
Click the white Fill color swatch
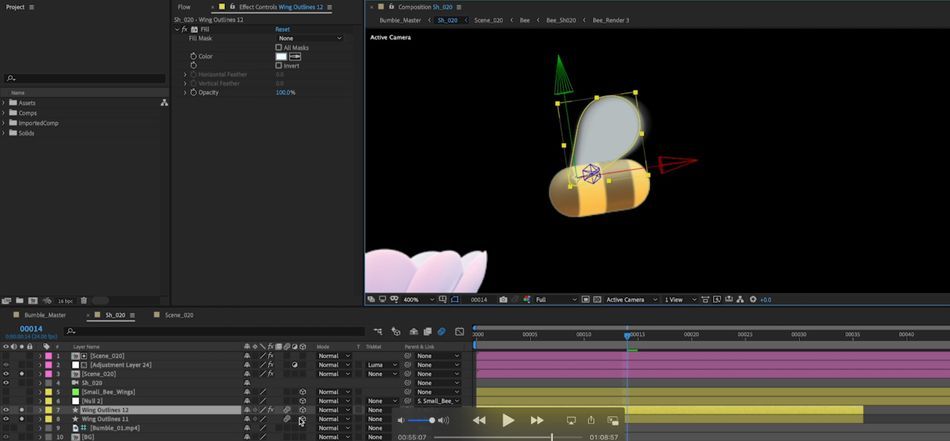coord(281,56)
